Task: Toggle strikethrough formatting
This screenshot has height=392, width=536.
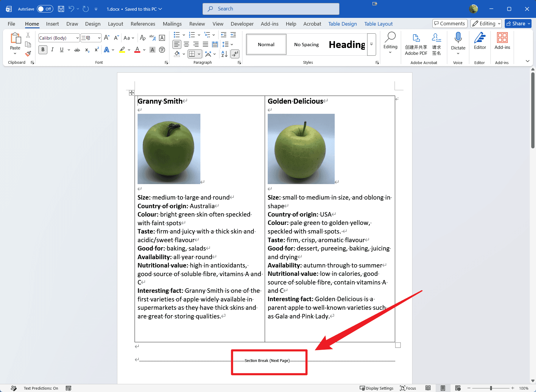Action: [77, 50]
